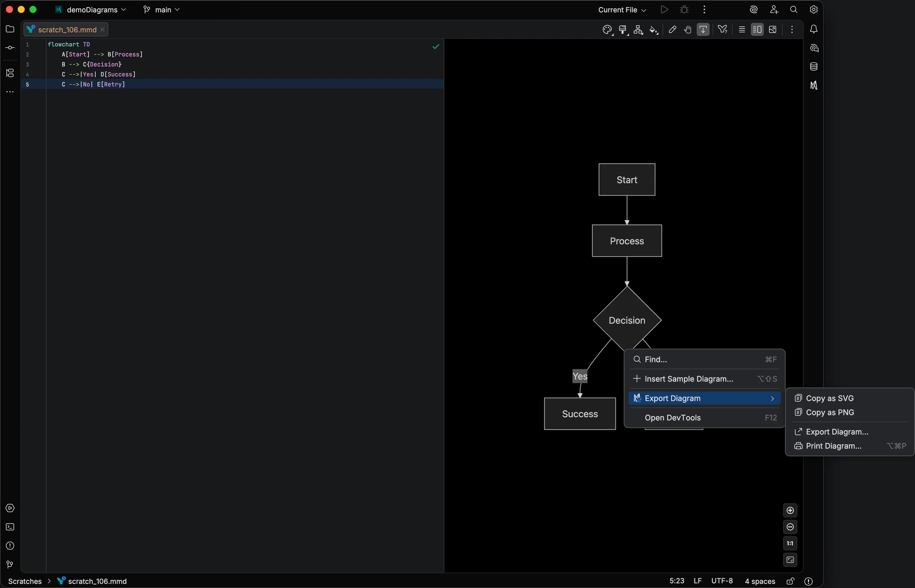
Task: Open Mermaid help icon with question mark
Action: click(723, 29)
